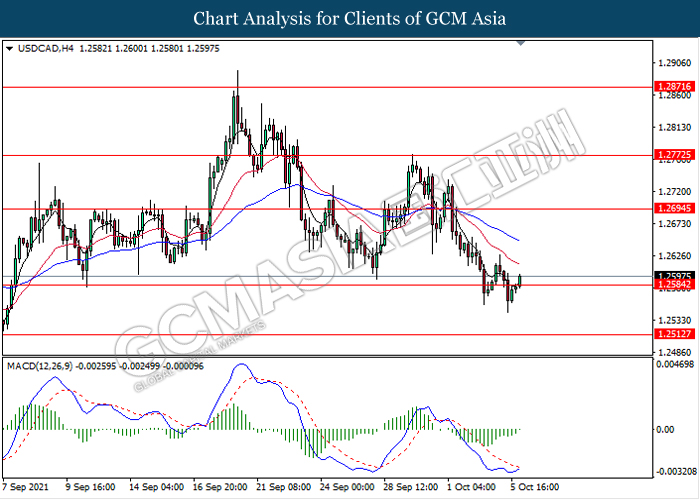700x500 pixels.
Task: Click the 0.004698 MACD scale value
Action: click(675, 364)
